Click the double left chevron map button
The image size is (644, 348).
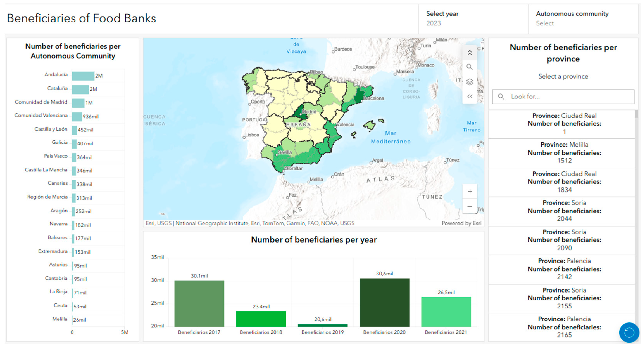point(470,97)
